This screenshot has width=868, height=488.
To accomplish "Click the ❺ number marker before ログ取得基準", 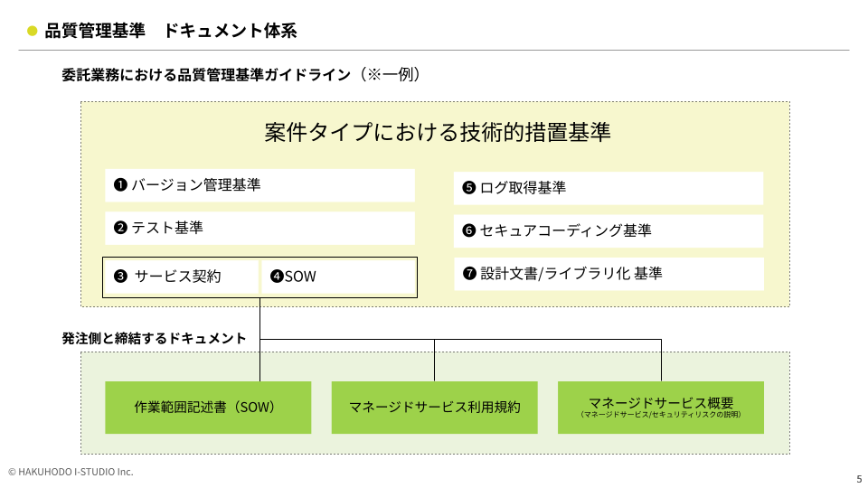I will pos(468,188).
